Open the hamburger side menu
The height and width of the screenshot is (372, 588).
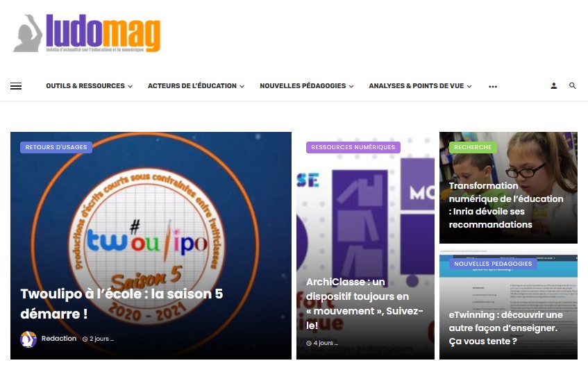[x=16, y=86]
